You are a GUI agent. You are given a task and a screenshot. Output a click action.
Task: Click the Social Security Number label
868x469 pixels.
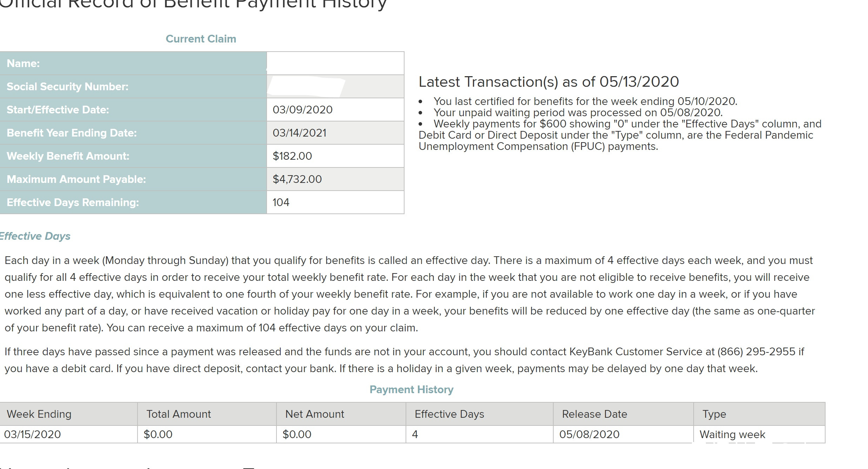pyautogui.click(x=67, y=86)
